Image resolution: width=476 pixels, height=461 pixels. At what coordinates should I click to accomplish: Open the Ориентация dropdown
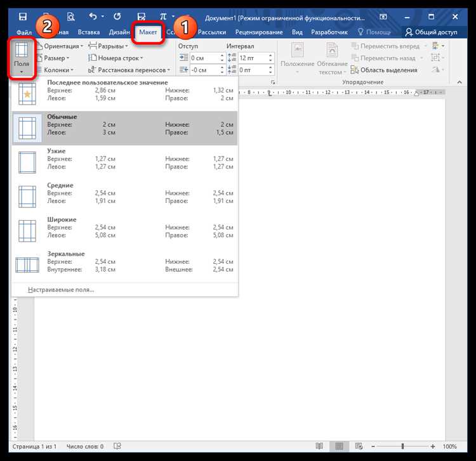[x=60, y=46]
